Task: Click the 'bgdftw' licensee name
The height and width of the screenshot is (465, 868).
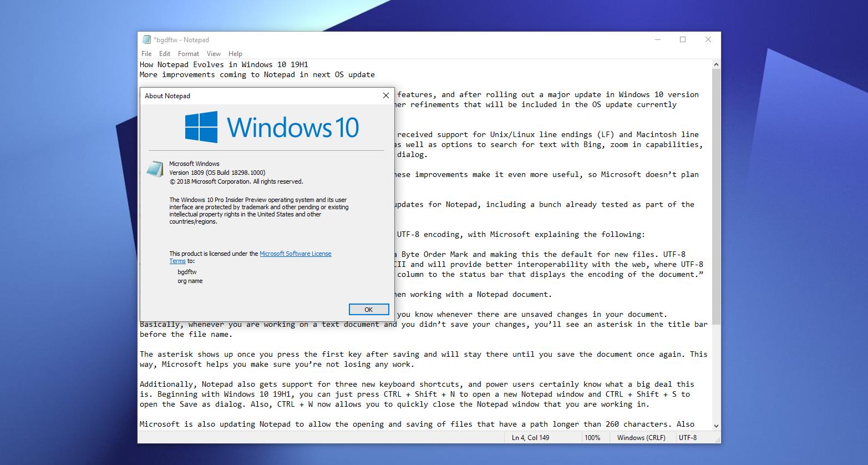Action: 187,272
